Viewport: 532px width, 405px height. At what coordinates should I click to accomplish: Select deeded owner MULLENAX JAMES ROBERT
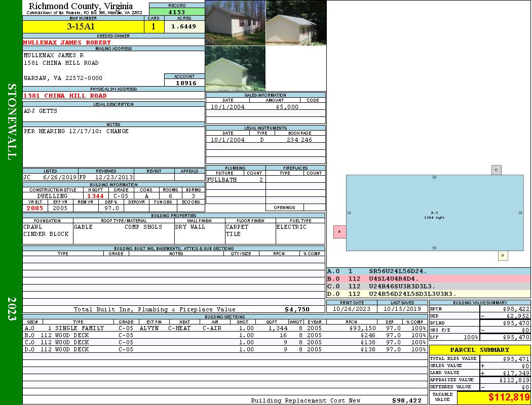[67, 43]
